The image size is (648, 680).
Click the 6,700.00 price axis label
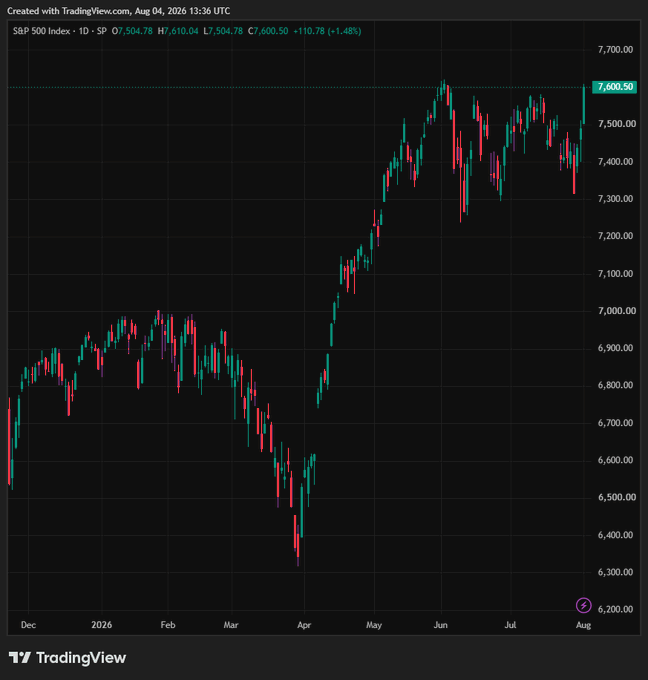click(x=615, y=423)
